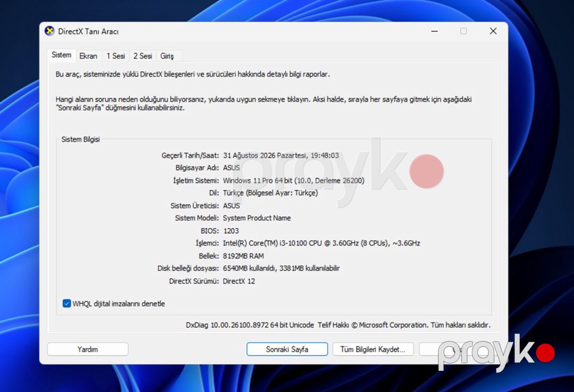Click the 'Sistem Bilgisi' group label
This screenshot has height=392, width=574.
point(81,140)
